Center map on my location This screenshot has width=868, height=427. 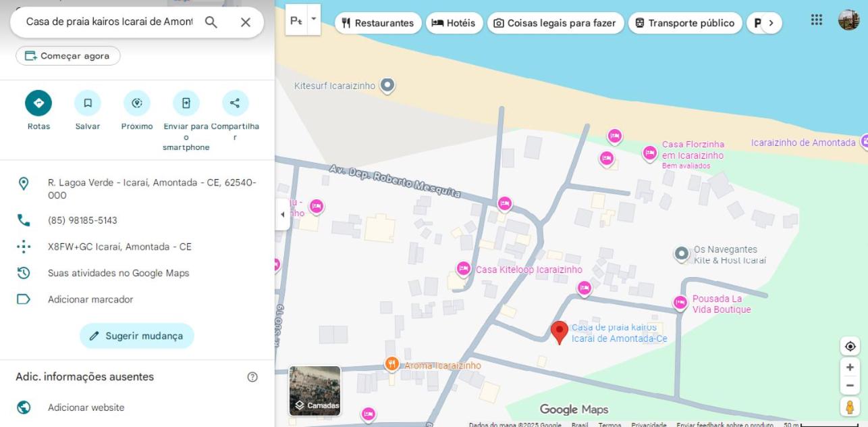[x=850, y=347]
